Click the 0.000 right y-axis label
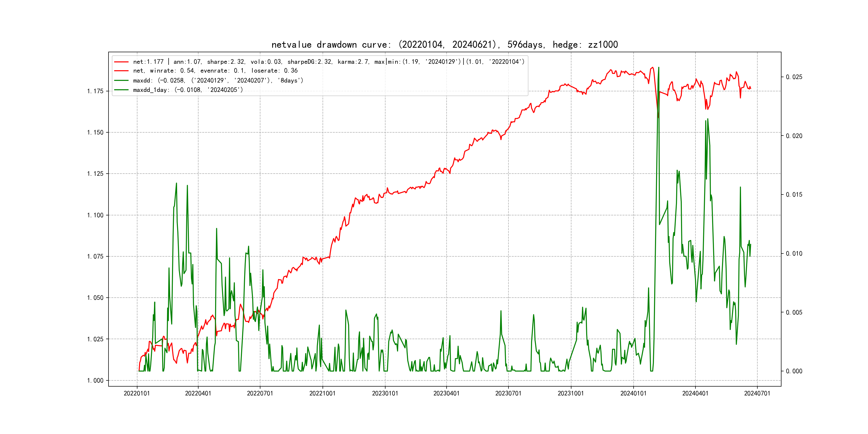 [x=794, y=371]
